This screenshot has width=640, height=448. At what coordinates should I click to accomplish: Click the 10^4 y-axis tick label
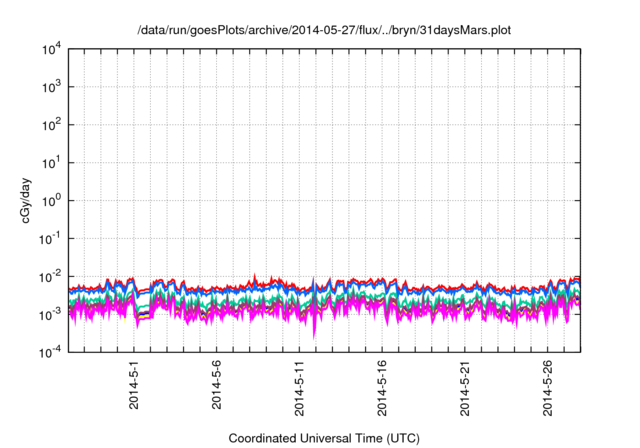pos(52,49)
